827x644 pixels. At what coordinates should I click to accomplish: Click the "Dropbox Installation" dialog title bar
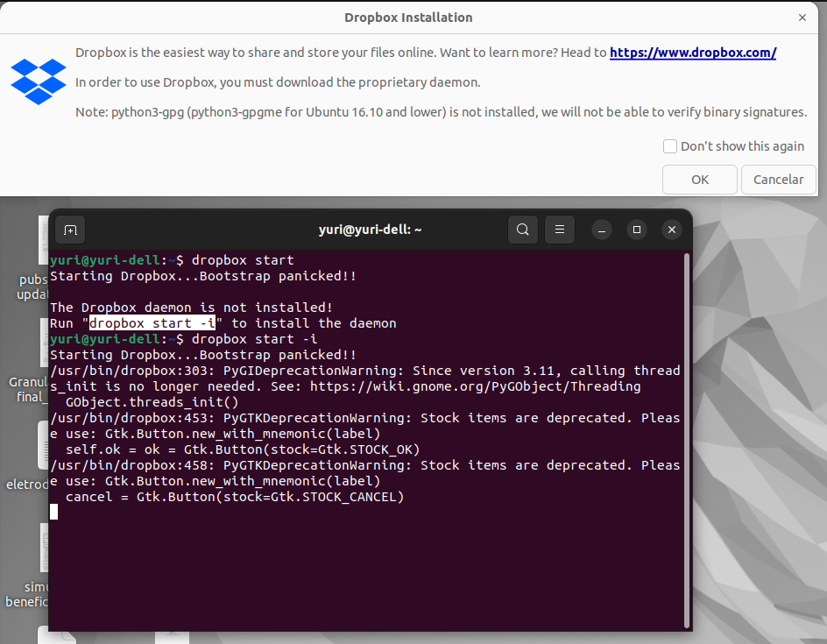[x=408, y=18]
